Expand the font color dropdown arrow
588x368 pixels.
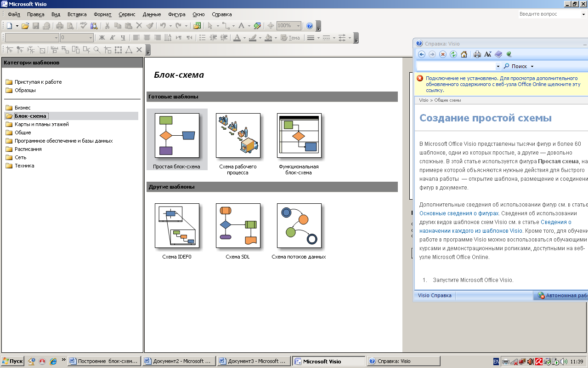click(x=244, y=38)
